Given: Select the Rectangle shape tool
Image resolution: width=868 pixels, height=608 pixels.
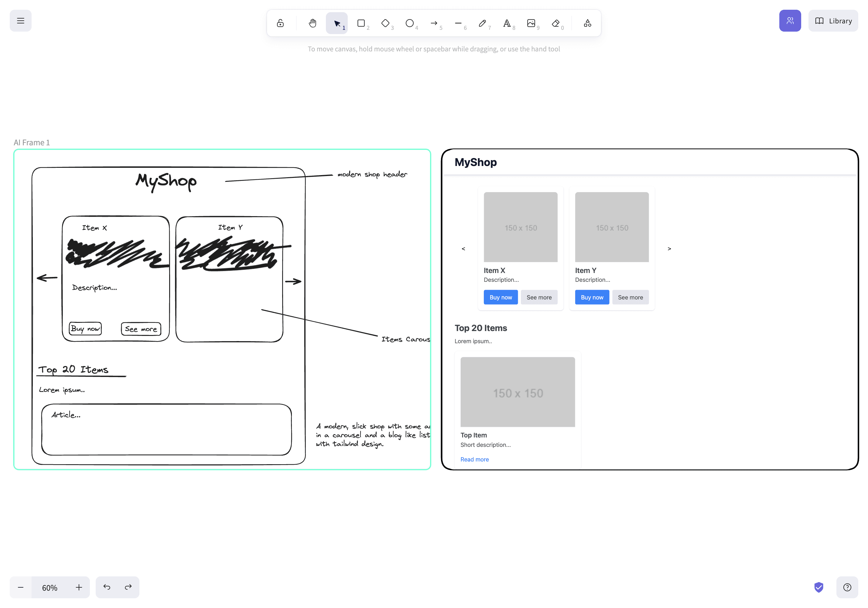Looking at the screenshot, I should 361,23.
